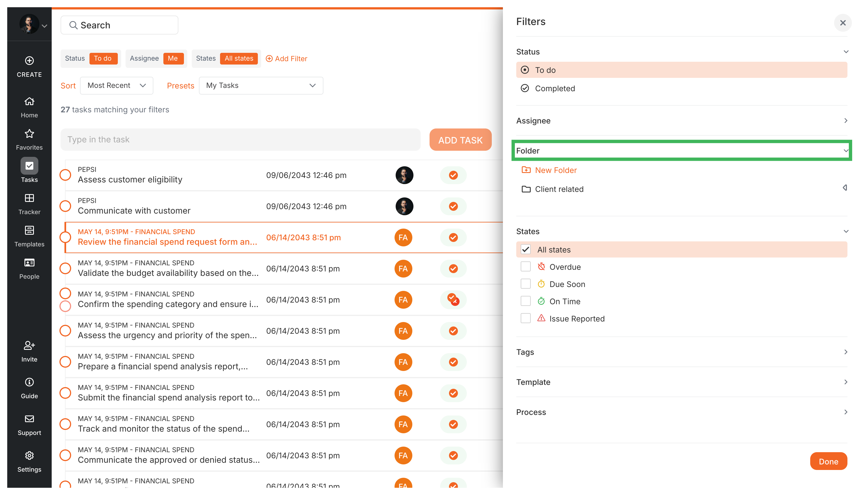Go to Templates in sidebar
Screen dimensions: 868x495
tap(29, 237)
